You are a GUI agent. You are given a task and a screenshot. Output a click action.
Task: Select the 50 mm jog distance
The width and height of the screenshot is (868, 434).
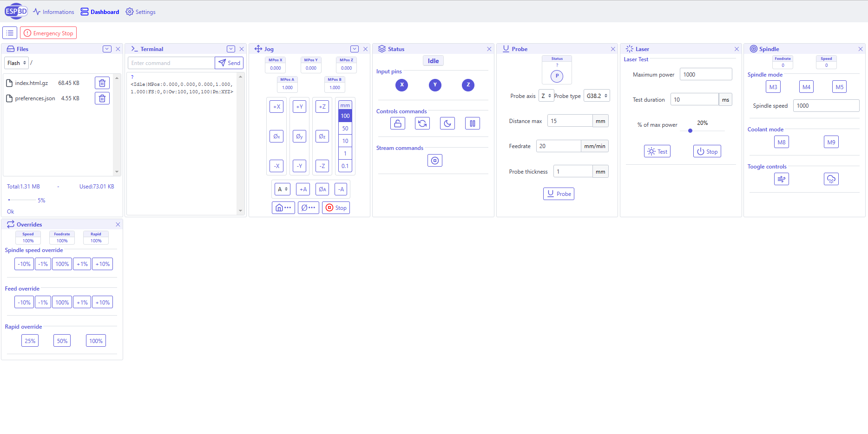coord(345,129)
